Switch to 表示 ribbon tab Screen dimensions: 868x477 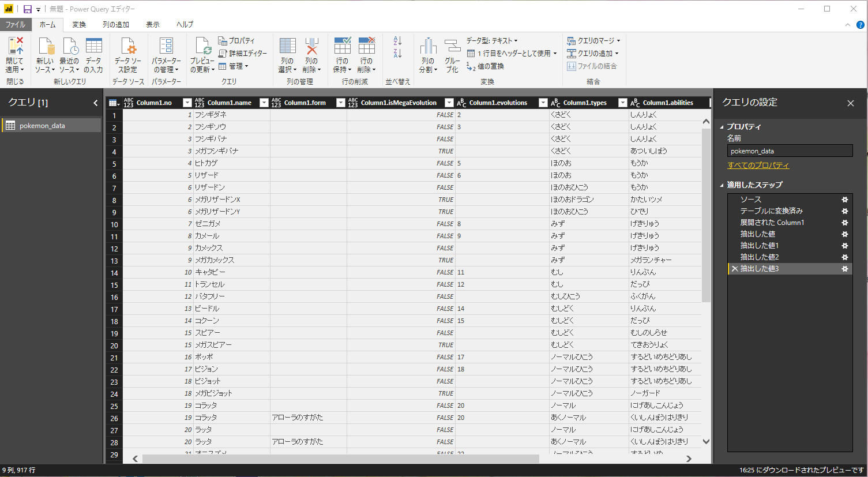coord(153,25)
